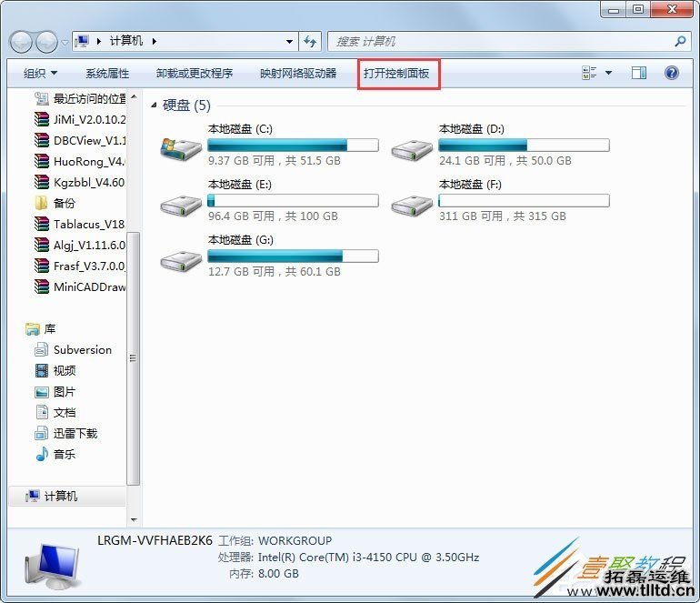Click the change view icon

coord(589,73)
